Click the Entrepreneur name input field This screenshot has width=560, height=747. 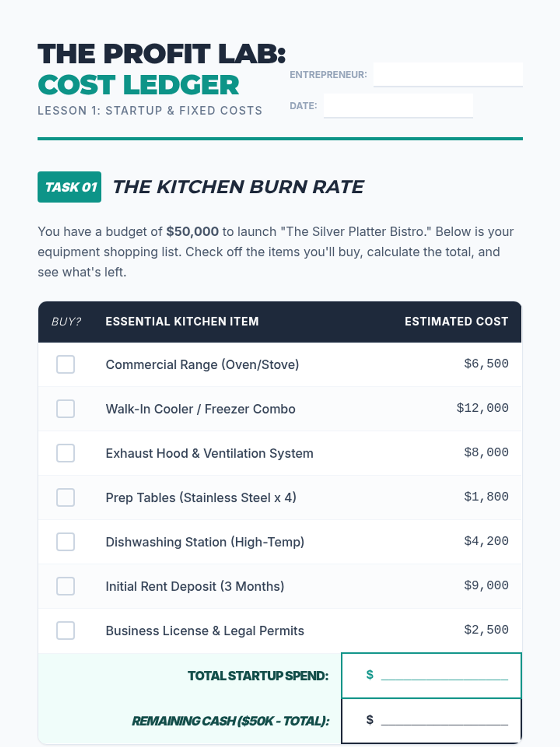tap(448, 75)
